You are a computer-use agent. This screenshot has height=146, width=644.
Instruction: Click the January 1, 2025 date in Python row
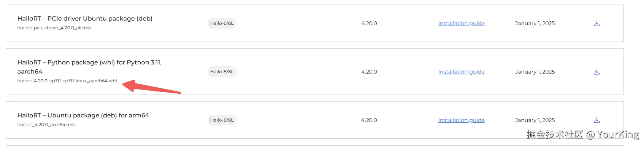[535, 72]
